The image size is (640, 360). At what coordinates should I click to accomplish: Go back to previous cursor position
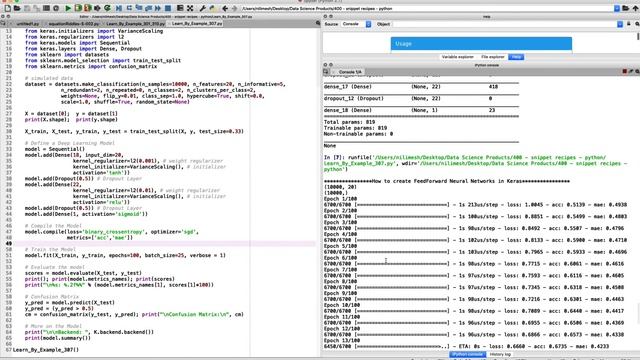coord(225,8)
